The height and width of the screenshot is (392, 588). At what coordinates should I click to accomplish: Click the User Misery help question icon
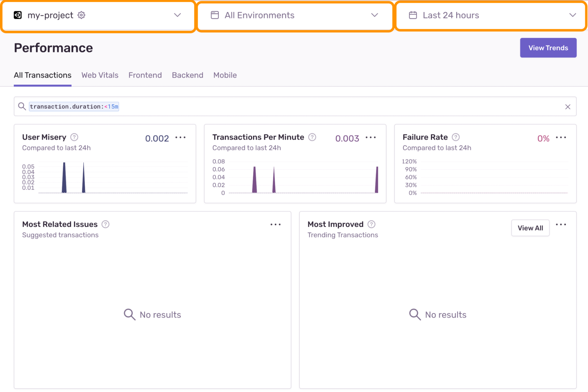point(74,137)
